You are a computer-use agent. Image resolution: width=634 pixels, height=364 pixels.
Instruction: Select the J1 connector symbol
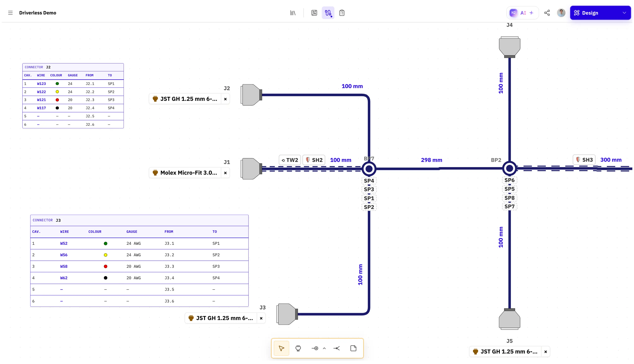click(x=251, y=169)
